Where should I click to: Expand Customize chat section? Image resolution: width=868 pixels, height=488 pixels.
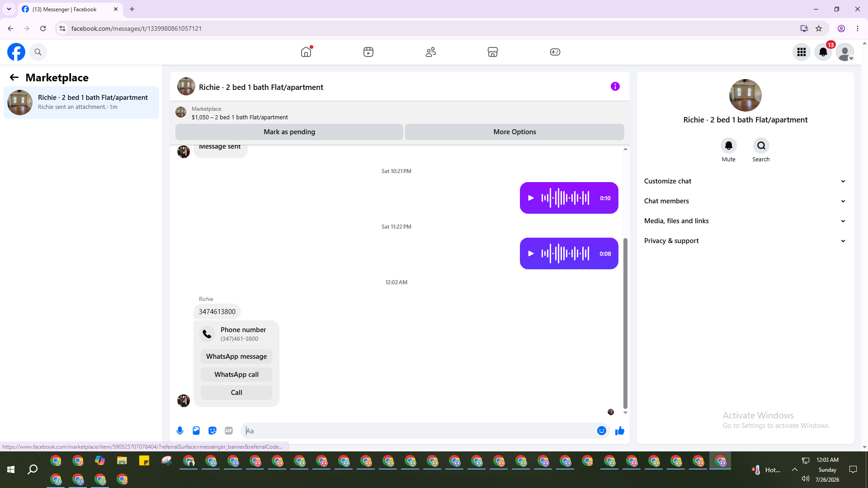point(745,181)
